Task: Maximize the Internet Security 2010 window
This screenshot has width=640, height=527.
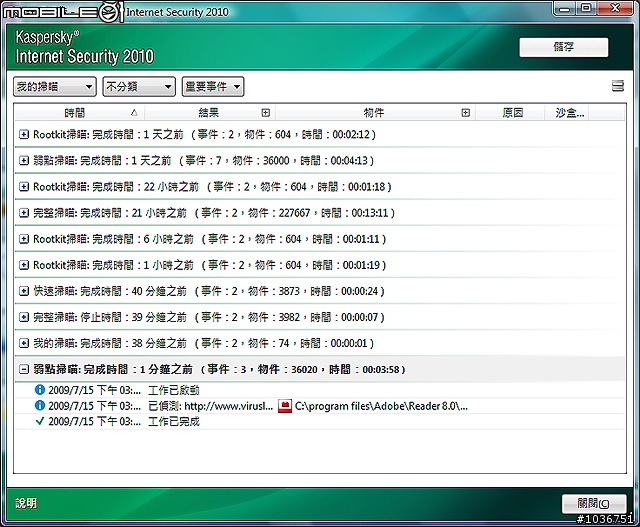Action: click(x=587, y=8)
